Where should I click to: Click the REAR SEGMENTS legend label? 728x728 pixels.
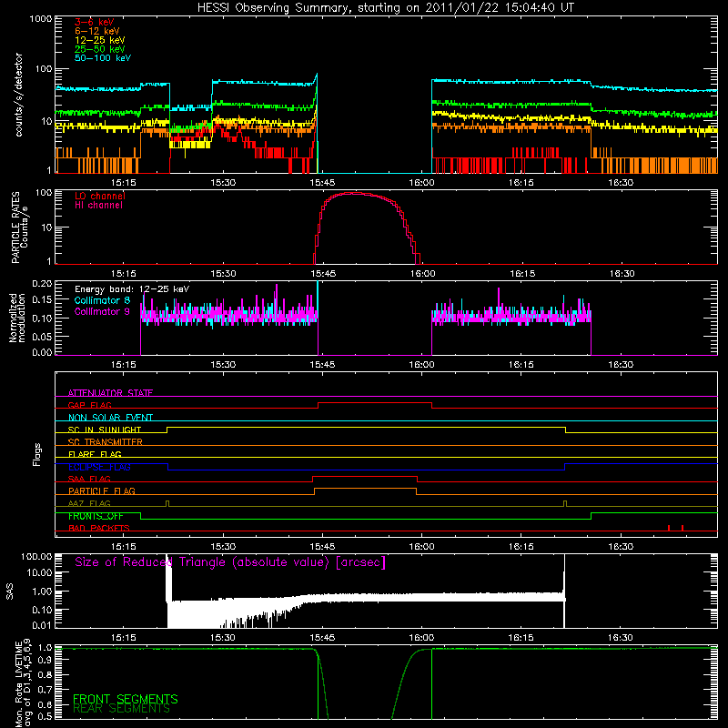121,708
